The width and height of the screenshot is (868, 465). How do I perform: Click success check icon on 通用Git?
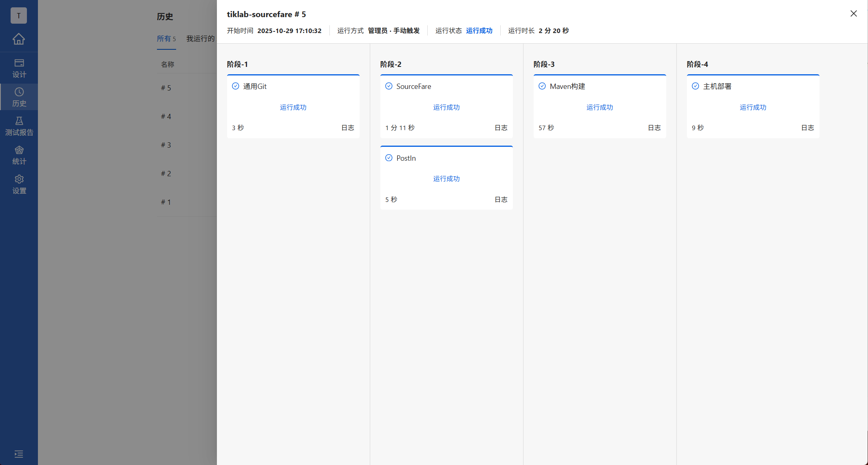tap(236, 86)
